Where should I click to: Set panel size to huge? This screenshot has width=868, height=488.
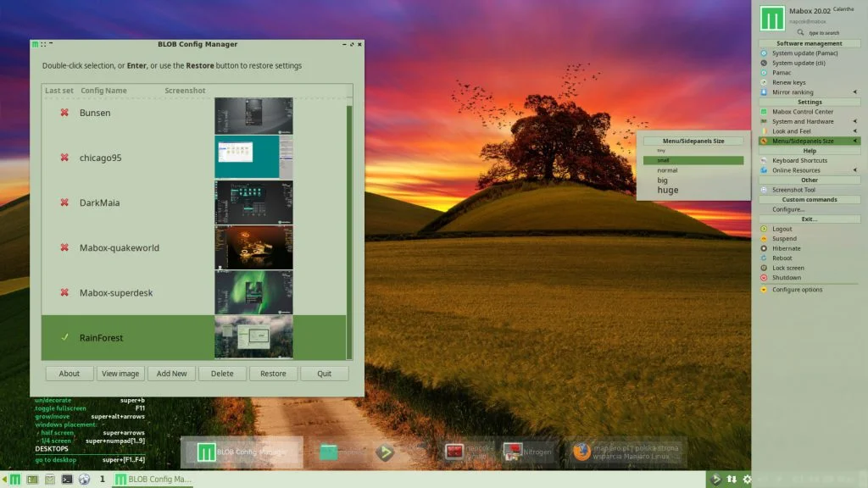[693, 191]
